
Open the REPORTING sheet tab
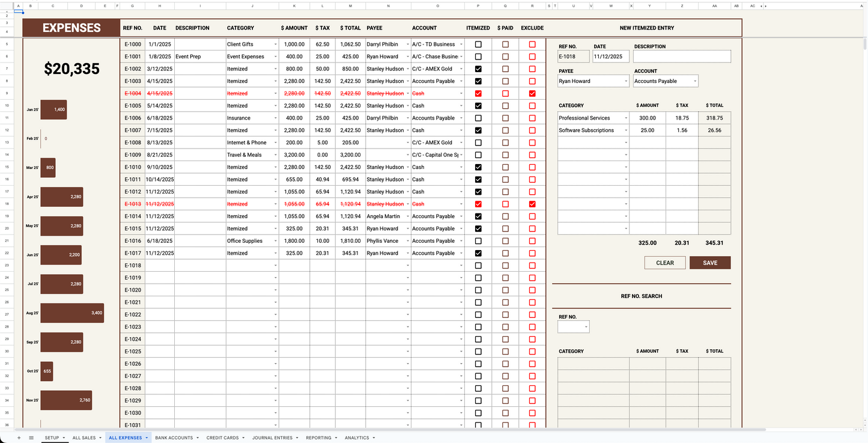[317, 438]
